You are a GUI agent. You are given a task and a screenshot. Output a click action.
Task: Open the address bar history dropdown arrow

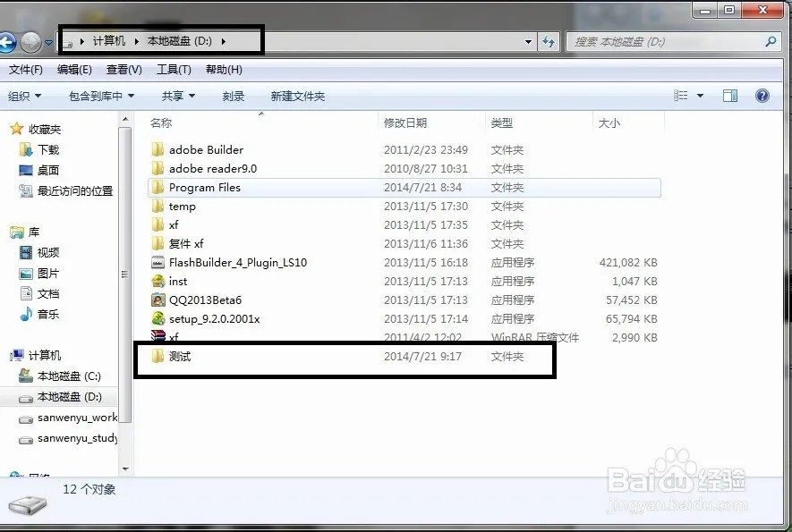529,41
